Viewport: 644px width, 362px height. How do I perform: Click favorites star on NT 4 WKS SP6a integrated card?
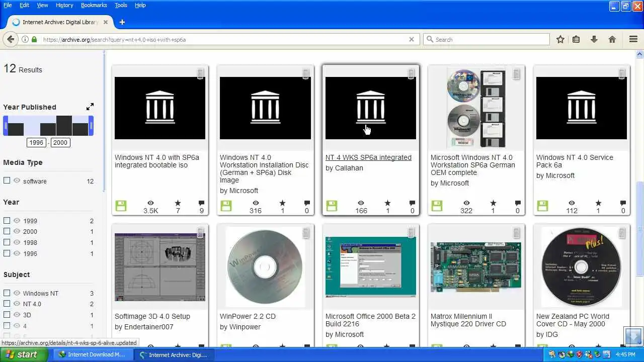click(x=387, y=203)
